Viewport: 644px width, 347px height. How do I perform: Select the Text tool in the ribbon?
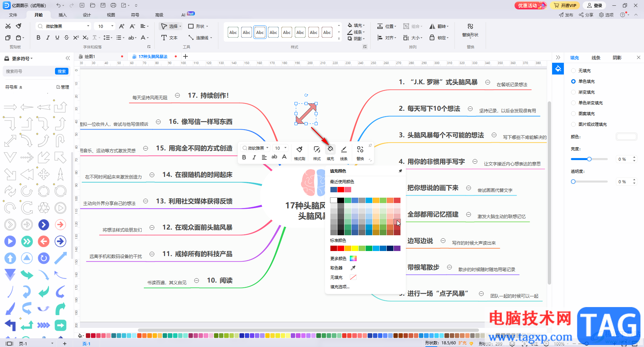169,38
